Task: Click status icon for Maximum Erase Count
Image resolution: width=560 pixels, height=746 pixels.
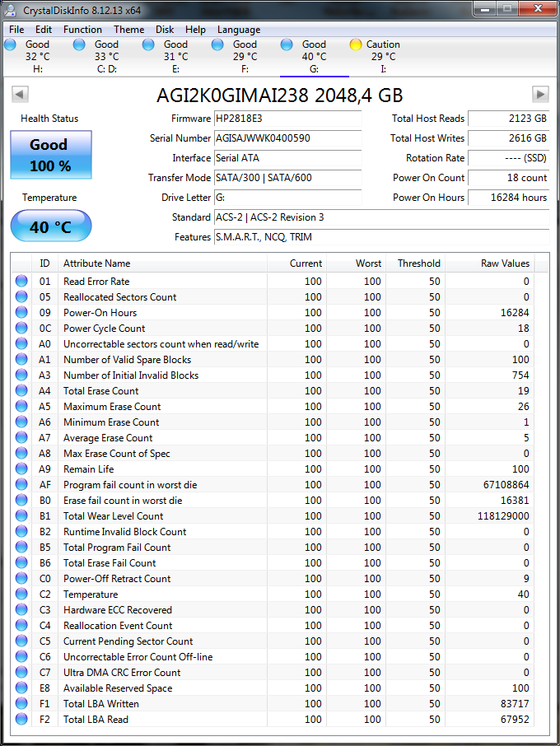Action: point(21,406)
